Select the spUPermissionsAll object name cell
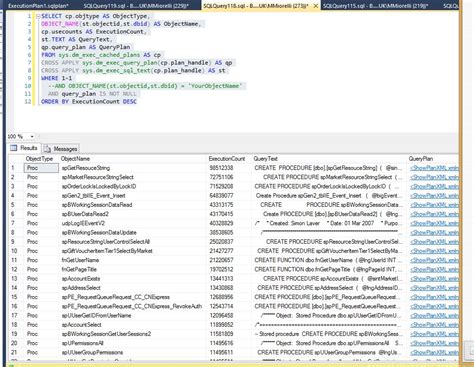 [x=133, y=343]
